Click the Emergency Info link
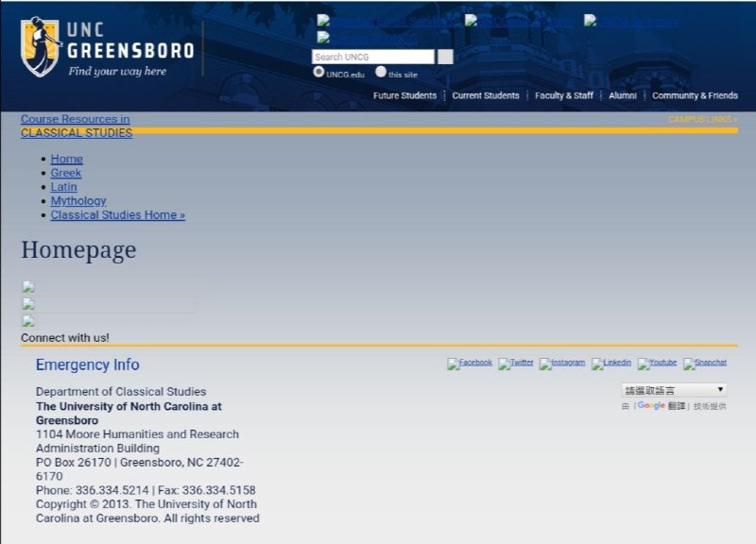Image resolution: width=756 pixels, height=544 pixels. [87, 365]
